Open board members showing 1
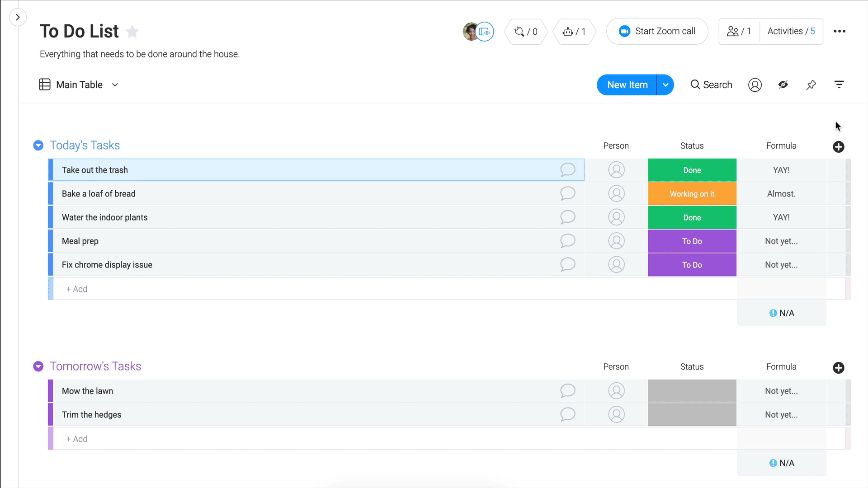 (x=739, y=31)
